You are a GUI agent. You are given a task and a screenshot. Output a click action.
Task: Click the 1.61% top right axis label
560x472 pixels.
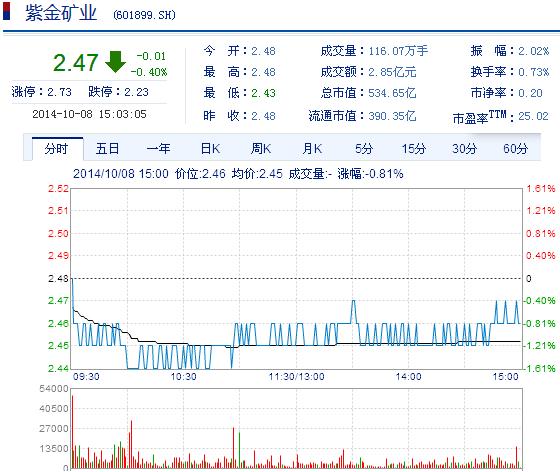point(541,189)
